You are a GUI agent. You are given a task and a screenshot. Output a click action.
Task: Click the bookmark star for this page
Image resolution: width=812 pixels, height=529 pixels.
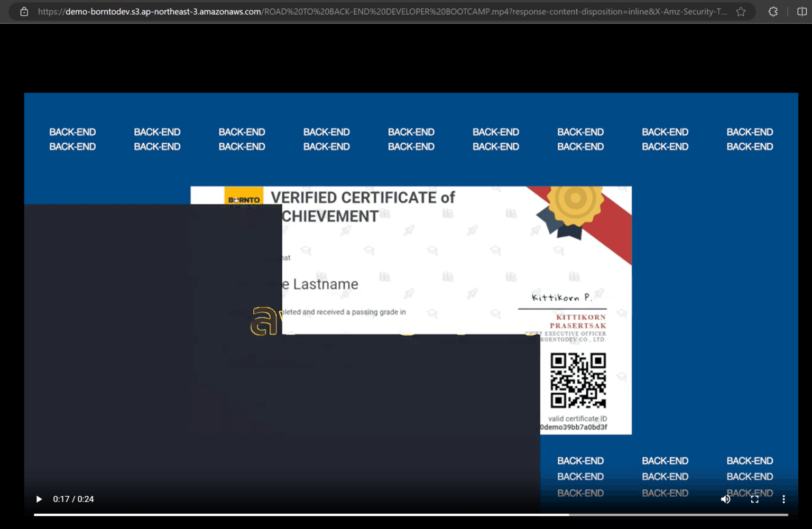click(x=741, y=11)
